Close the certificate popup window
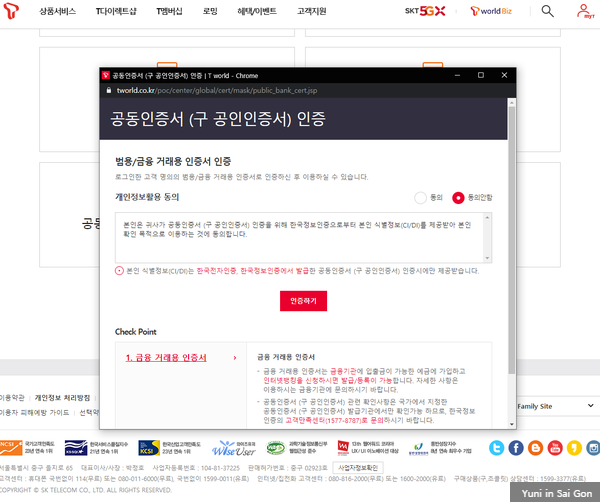The image size is (600, 502). [504, 75]
